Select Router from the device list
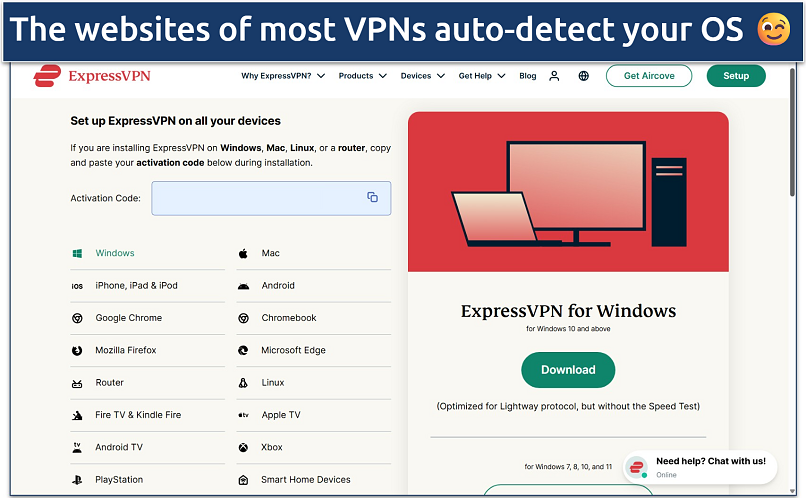806x498 pixels. click(x=109, y=383)
